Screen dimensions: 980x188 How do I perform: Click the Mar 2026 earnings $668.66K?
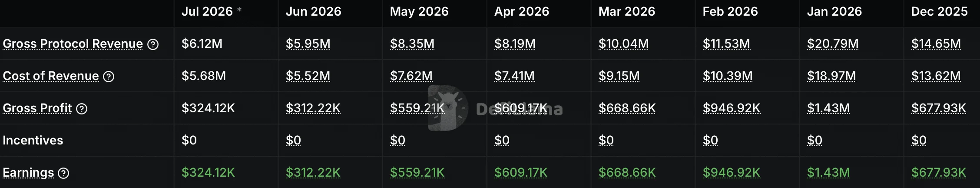627,172
